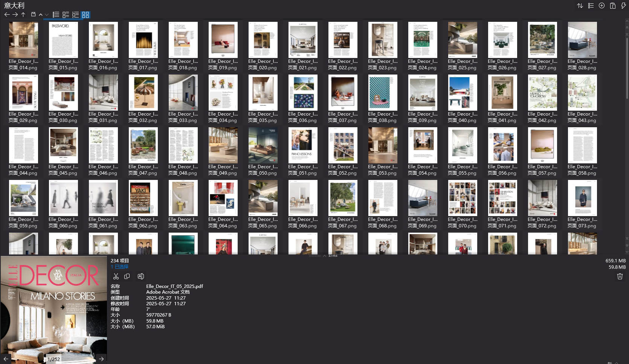Open the selection list options menu
The image size is (629, 364).
tap(591, 6)
